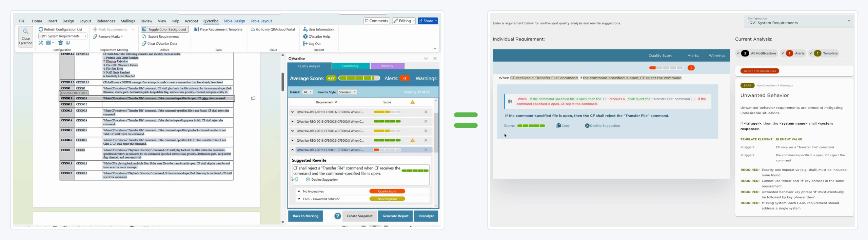
Task: Click the Create Snapshot button
Action: click(359, 216)
